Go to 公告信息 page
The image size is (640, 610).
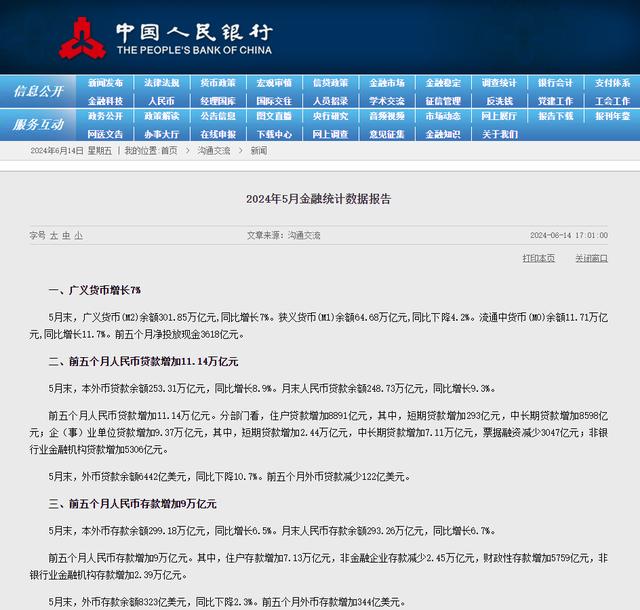click(218, 116)
